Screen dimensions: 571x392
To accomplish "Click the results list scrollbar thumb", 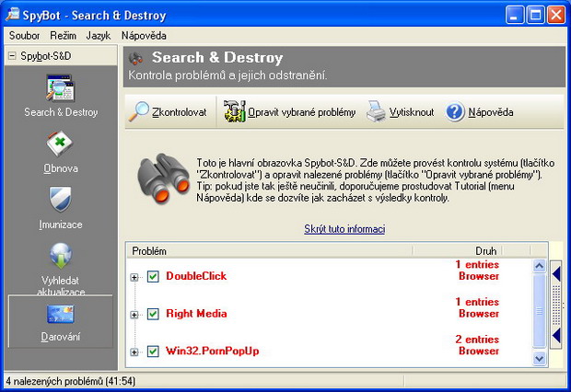I will tap(540, 311).
